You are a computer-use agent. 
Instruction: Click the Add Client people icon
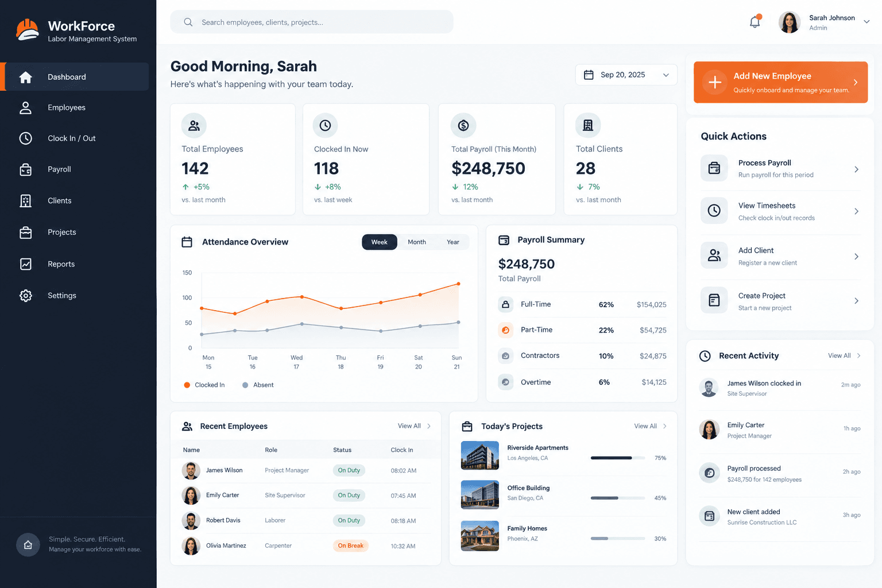click(714, 256)
